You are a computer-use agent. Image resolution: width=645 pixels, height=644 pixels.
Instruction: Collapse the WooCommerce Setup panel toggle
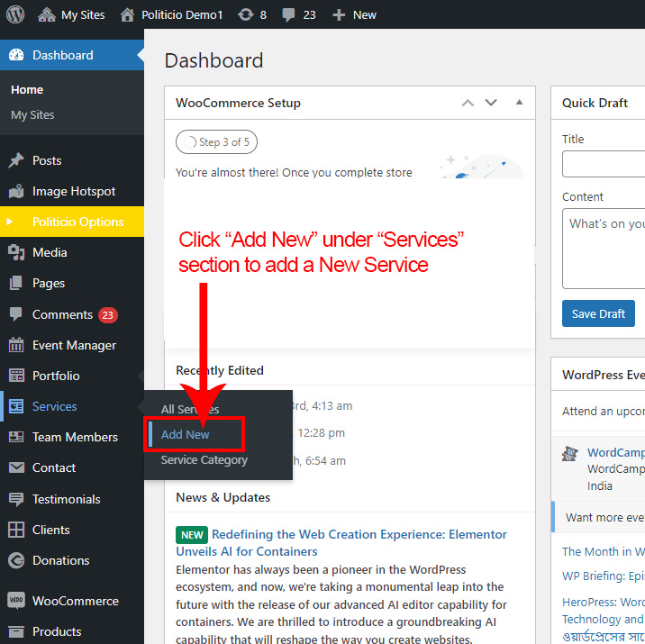click(519, 103)
